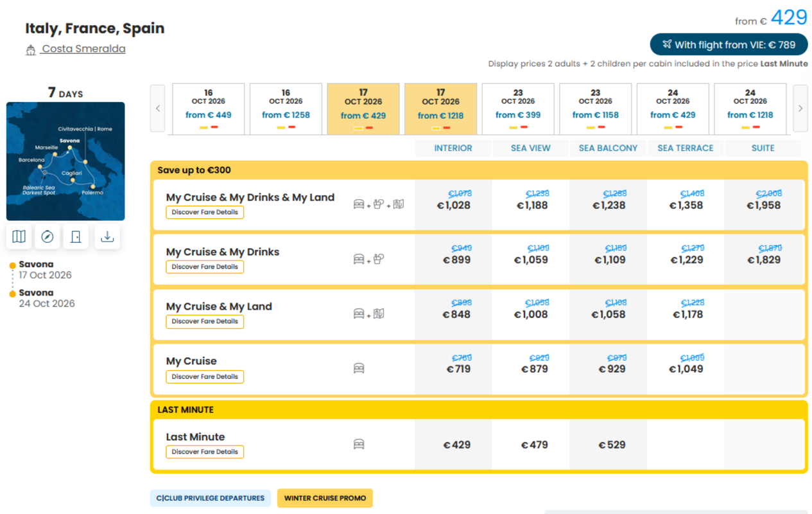Select 17 Oct 2026 from € 1218 departure
The width and height of the screenshot is (812, 514).
point(441,109)
